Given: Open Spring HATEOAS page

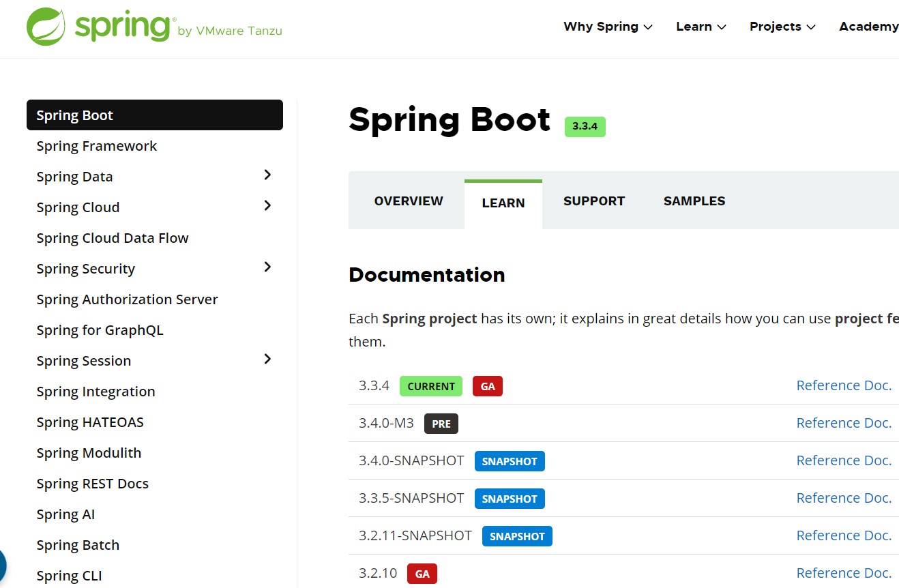Looking at the screenshot, I should (x=90, y=422).
